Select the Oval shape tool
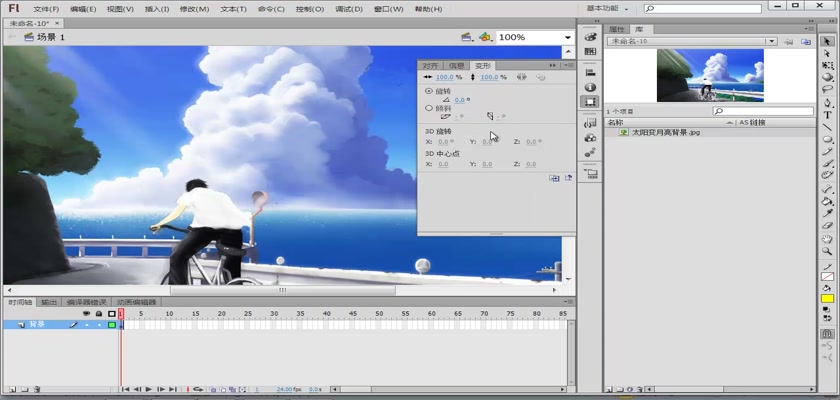The height and width of the screenshot is (400, 840). point(827,140)
